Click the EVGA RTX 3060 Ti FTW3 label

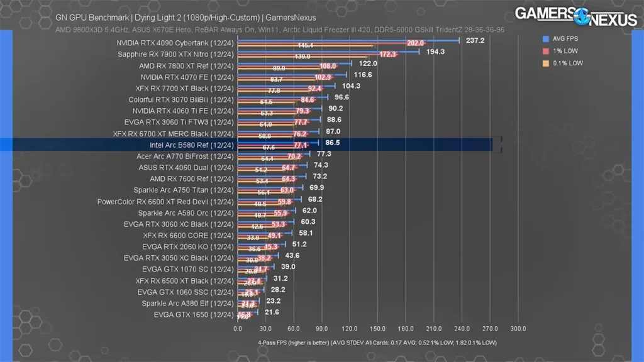[179, 123]
